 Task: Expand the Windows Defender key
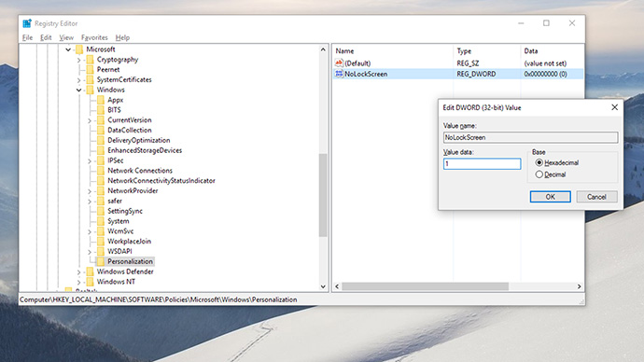78,272
